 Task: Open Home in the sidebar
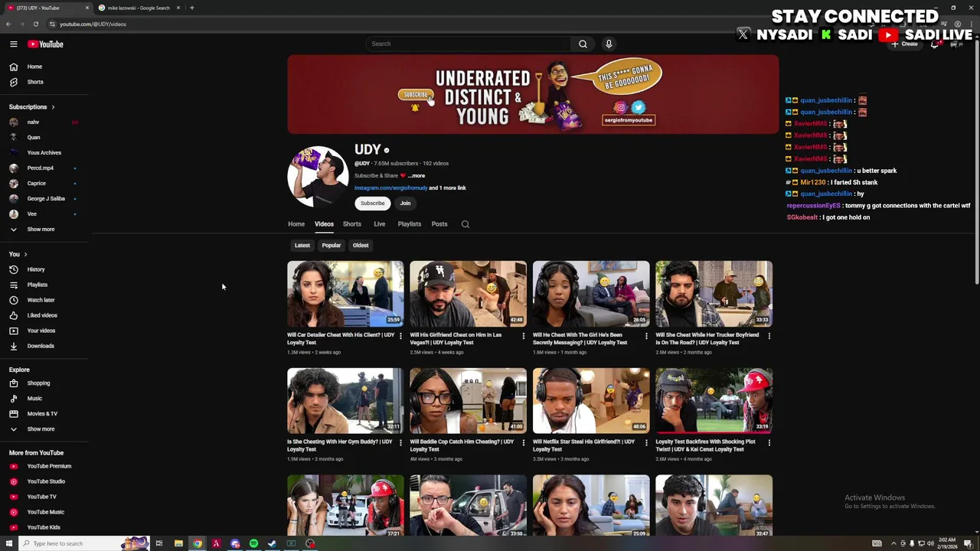coord(44,67)
